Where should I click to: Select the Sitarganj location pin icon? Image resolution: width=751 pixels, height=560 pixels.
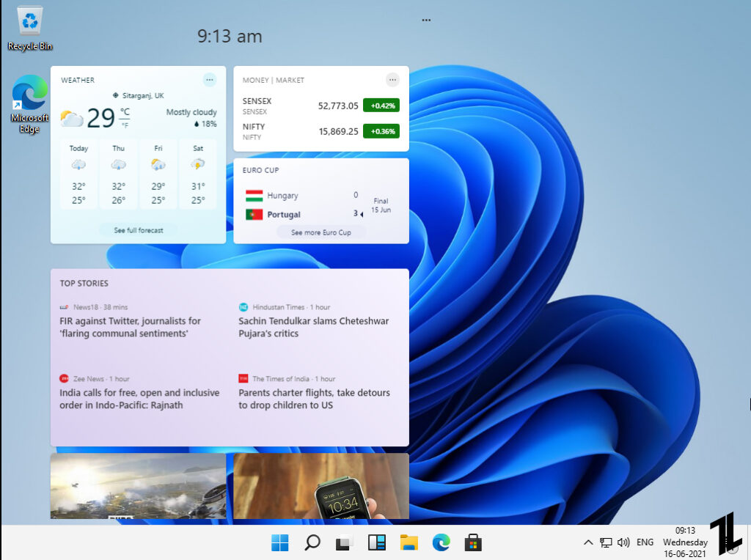pyautogui.click(x=115, y=95)
